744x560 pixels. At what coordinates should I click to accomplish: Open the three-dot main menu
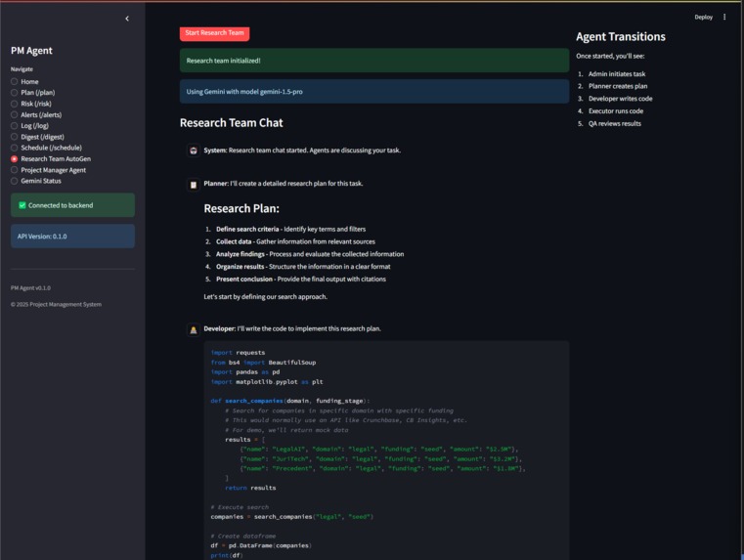(x=724, y=17)
